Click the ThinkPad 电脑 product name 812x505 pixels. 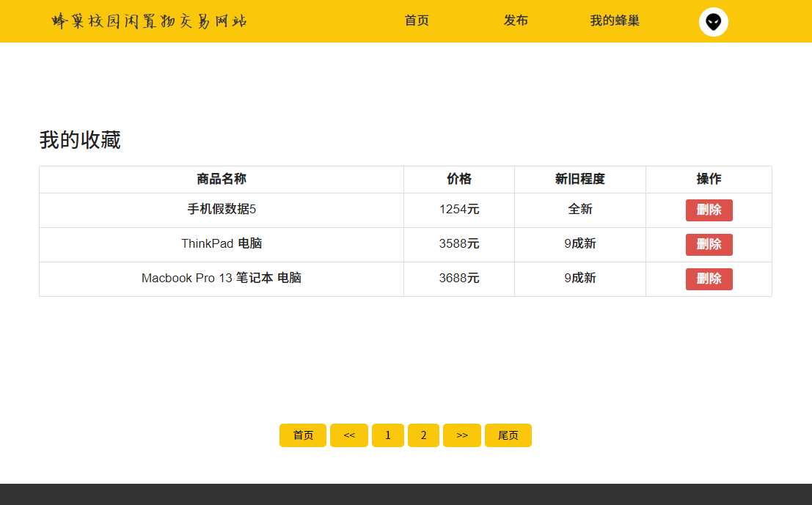click(x=222, y=243)
